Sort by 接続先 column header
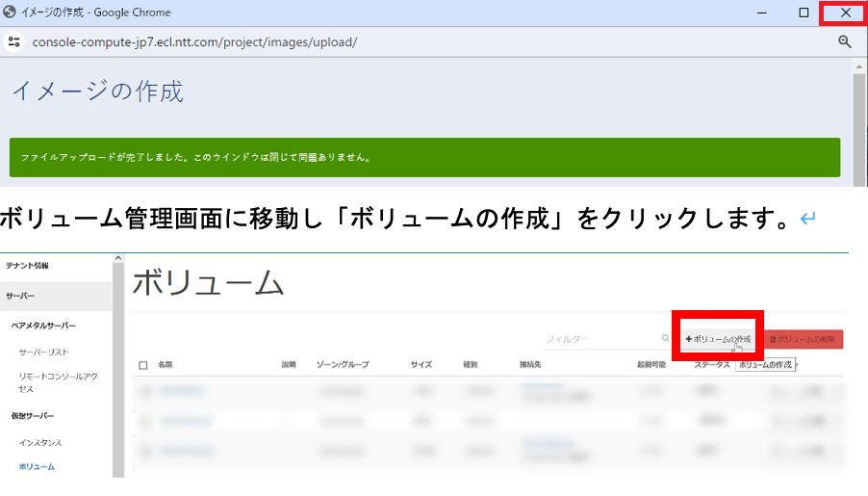The image size is (868, 496). [530, 364]
